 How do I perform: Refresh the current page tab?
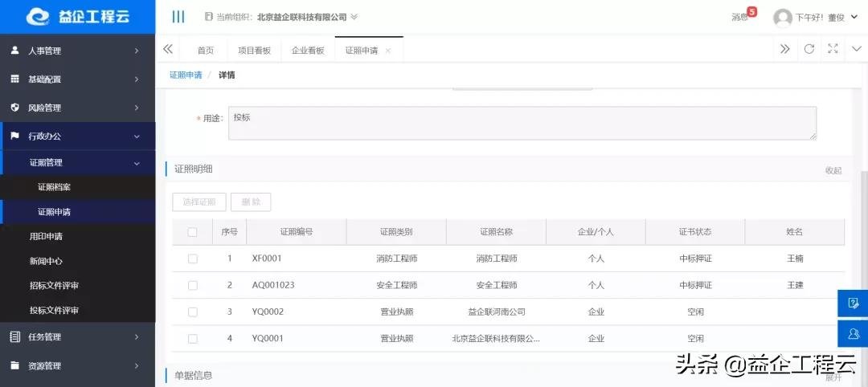point(809,49)
